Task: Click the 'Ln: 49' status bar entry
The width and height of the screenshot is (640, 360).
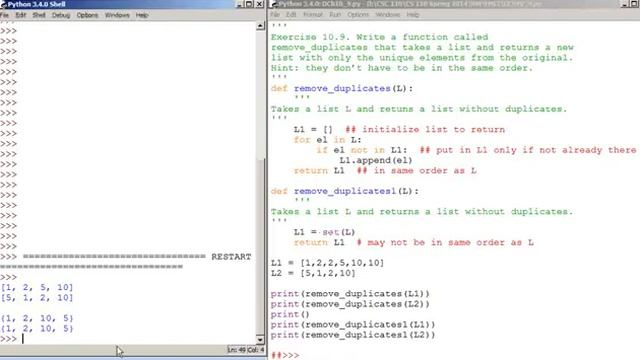Action: (237, 350)
